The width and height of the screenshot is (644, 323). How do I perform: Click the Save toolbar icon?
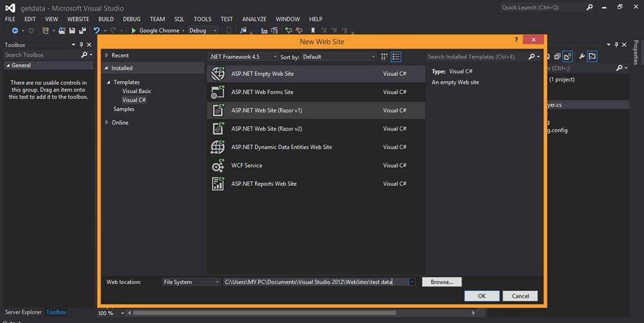[72, 30]
